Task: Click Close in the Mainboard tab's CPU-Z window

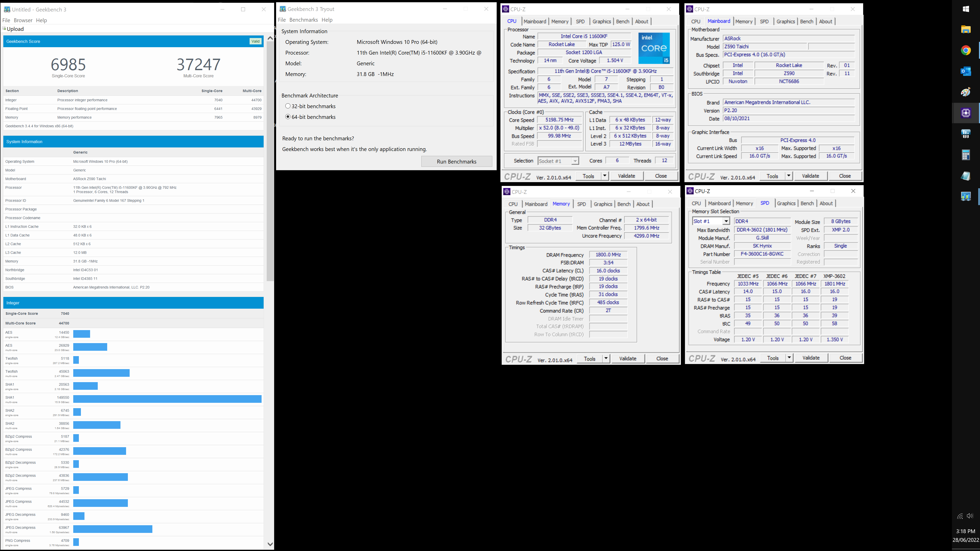Action: click(844, 176)
